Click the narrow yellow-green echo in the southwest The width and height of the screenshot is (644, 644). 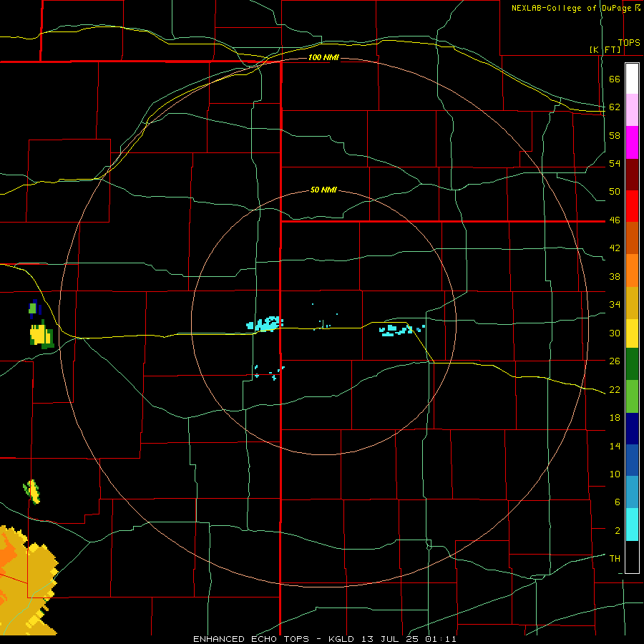pos(31,492)
